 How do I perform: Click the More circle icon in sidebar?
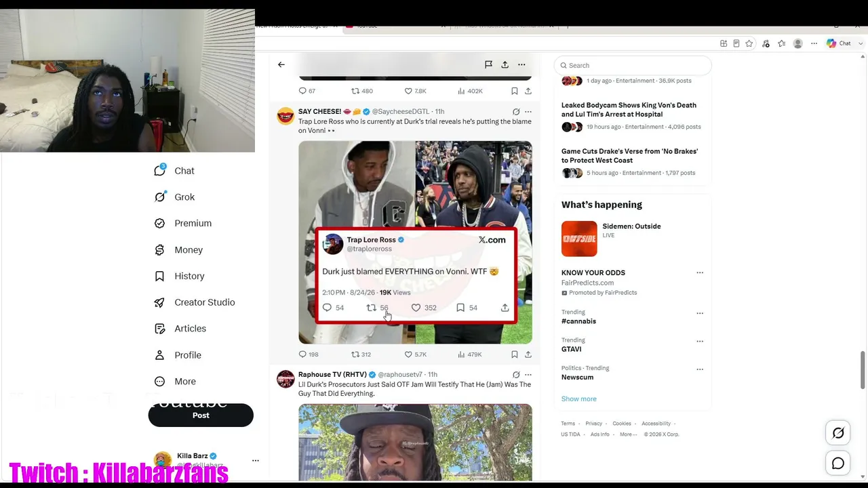click(160, 382)
